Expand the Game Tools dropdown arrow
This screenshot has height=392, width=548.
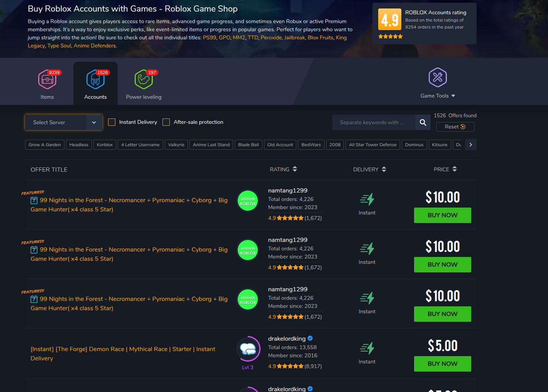[x=453, y=96]
